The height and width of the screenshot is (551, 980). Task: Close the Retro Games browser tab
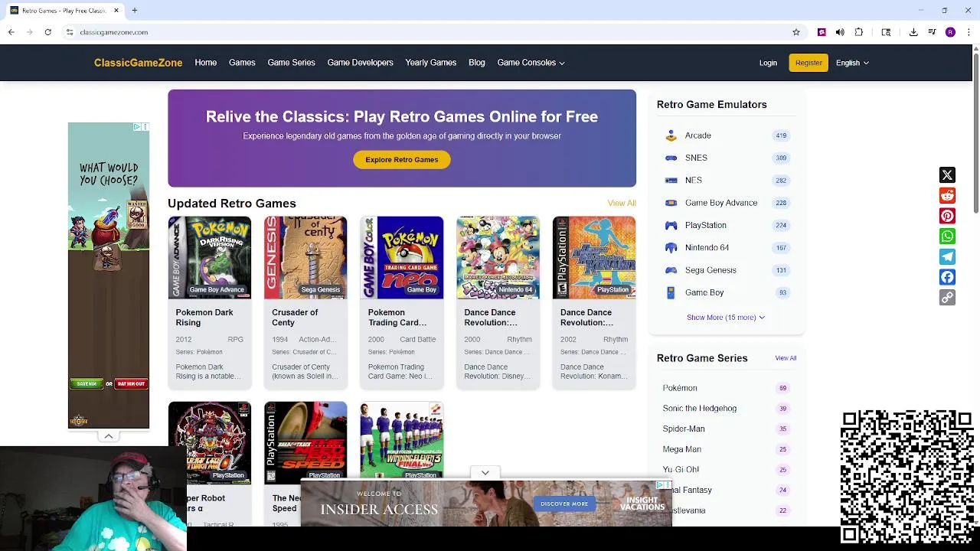tap(116, 11)
